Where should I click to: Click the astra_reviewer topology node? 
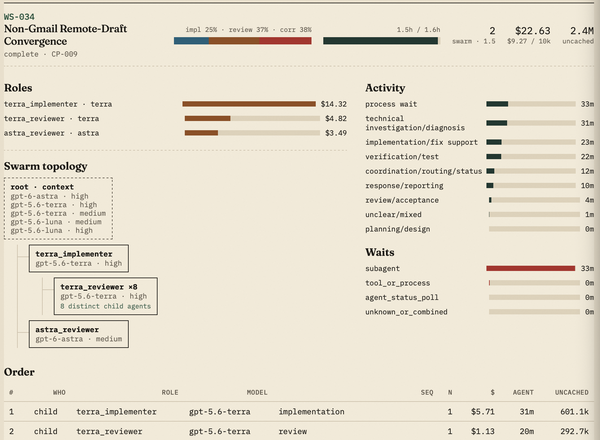[79, 334]
